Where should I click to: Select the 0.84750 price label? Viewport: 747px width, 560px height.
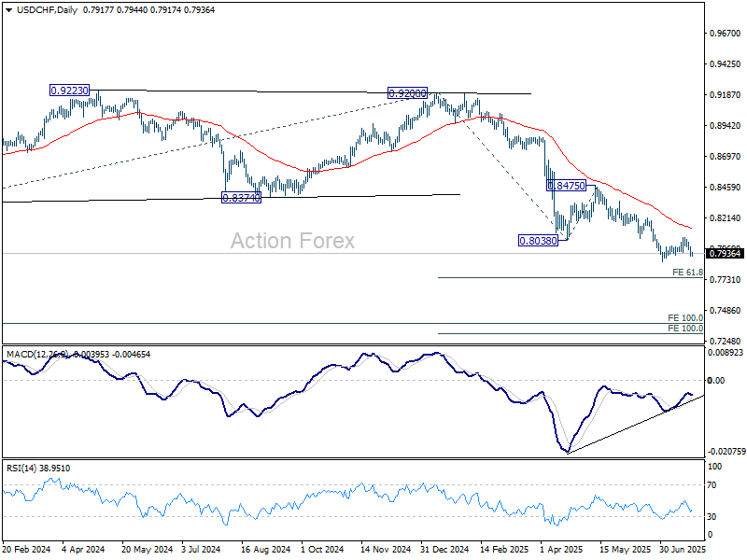pos(567,186)
